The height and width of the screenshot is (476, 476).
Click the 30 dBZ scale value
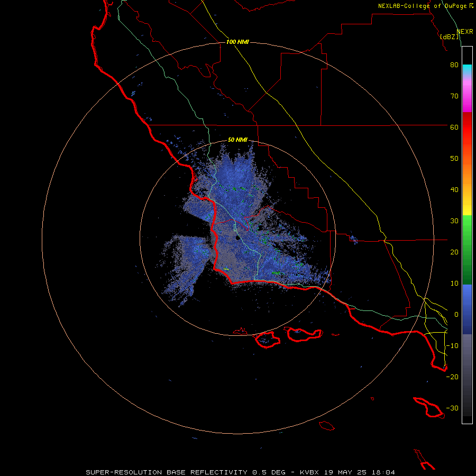click(x=454, y=221)
